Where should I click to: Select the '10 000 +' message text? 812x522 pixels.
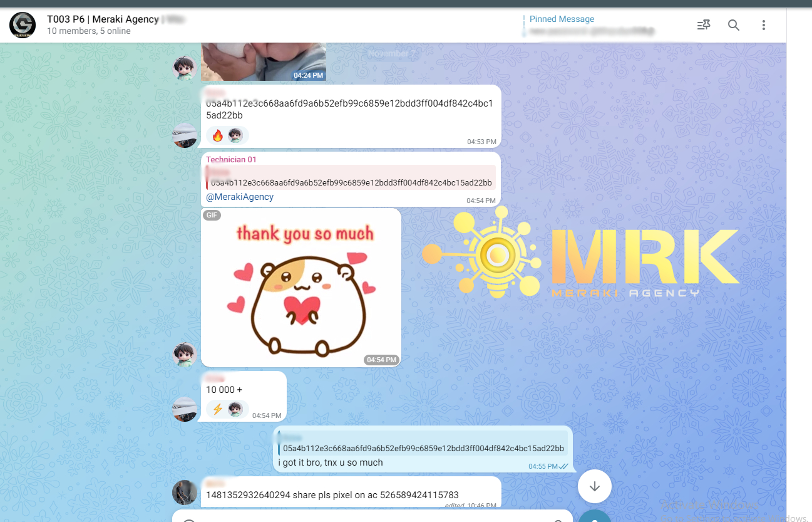pos(224,390)
